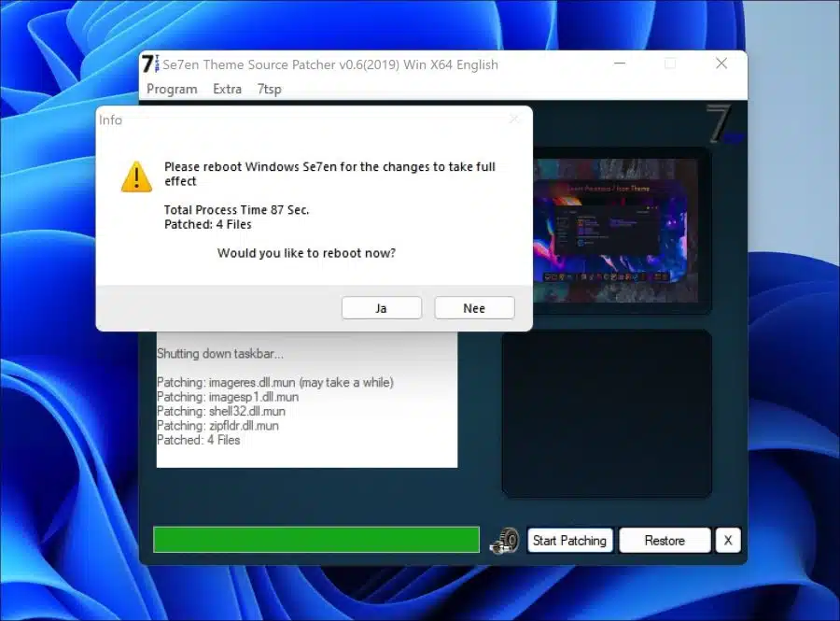Click the 'Patching: imageres.dll.mun' log line
This screenshot has width=840, height=621.
[x=274, y=382]
